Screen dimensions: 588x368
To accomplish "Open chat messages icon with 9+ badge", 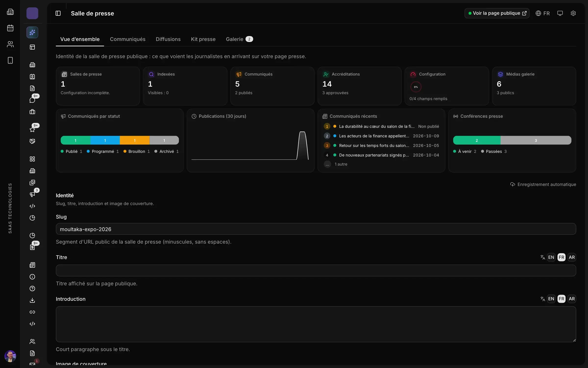I will click(x=32, y=100).
